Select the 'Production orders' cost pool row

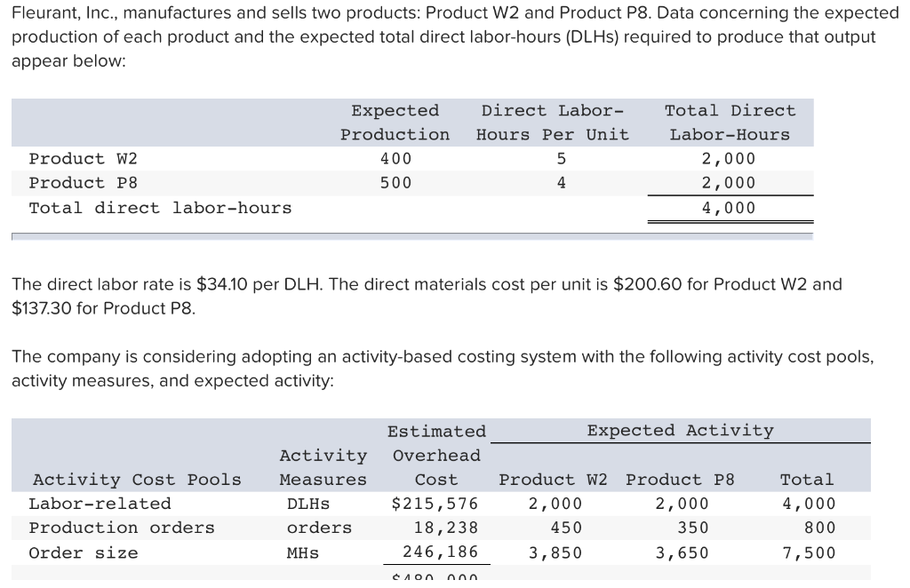point(122,528)
